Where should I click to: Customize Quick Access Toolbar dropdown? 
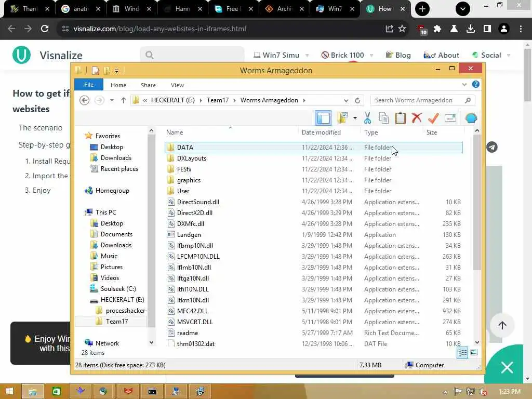(x=116, y=71)
